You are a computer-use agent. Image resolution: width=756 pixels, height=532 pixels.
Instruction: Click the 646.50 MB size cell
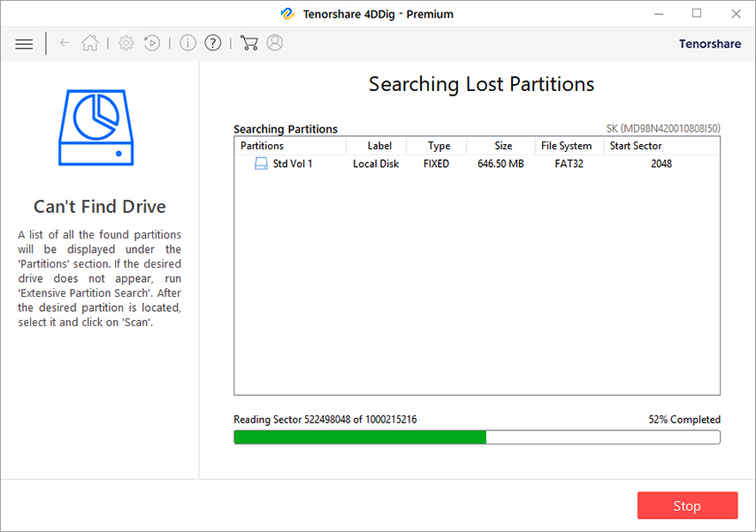point(500,163)
